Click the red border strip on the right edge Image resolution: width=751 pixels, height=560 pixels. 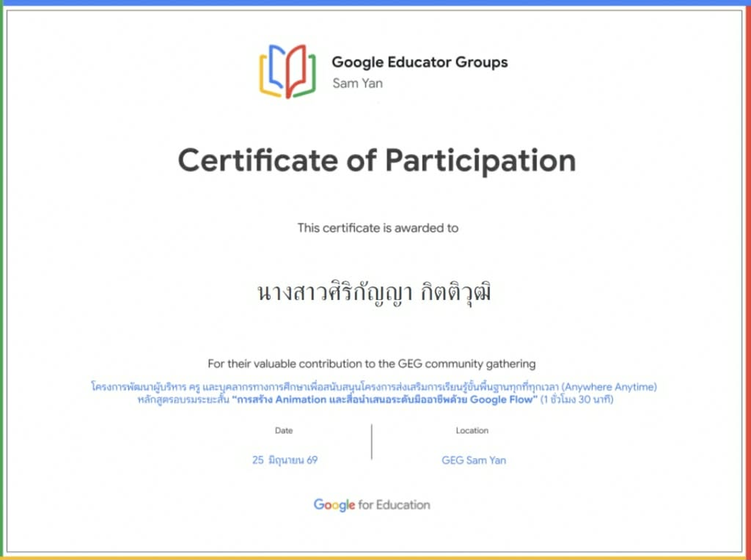point(747,280)
